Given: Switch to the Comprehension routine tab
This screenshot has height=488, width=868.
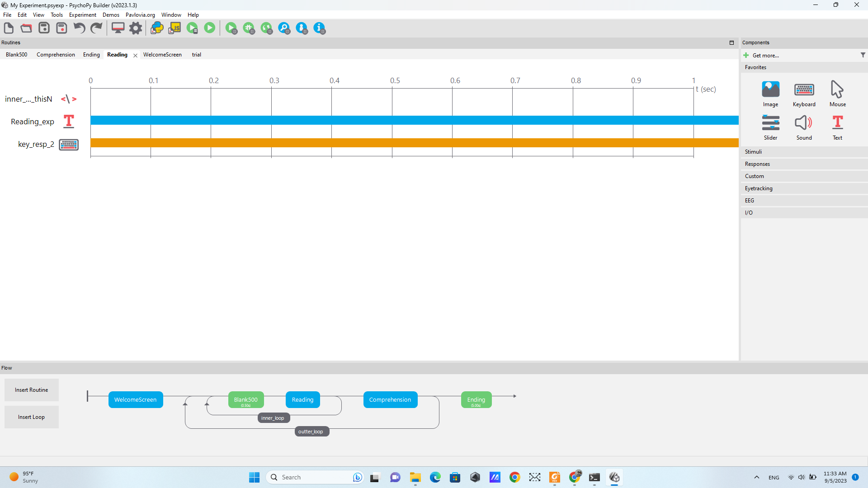Looking at the screenshot, I should (56, 55).
